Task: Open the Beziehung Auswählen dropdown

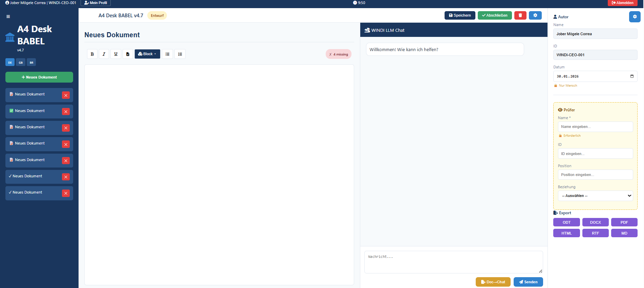Action: point(595,196)
